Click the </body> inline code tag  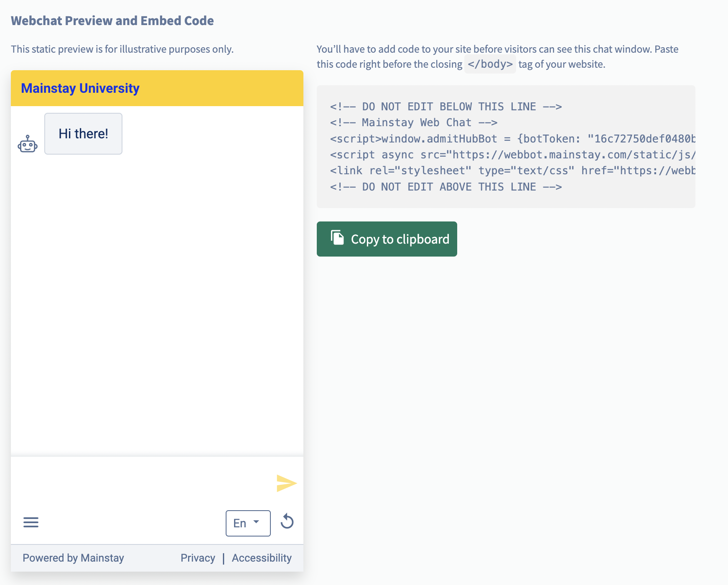pos(490,64)
